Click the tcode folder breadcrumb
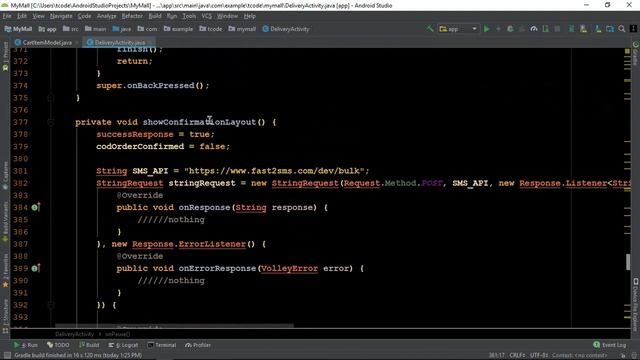This screenshot has width=640, height=360. (211, 29)
